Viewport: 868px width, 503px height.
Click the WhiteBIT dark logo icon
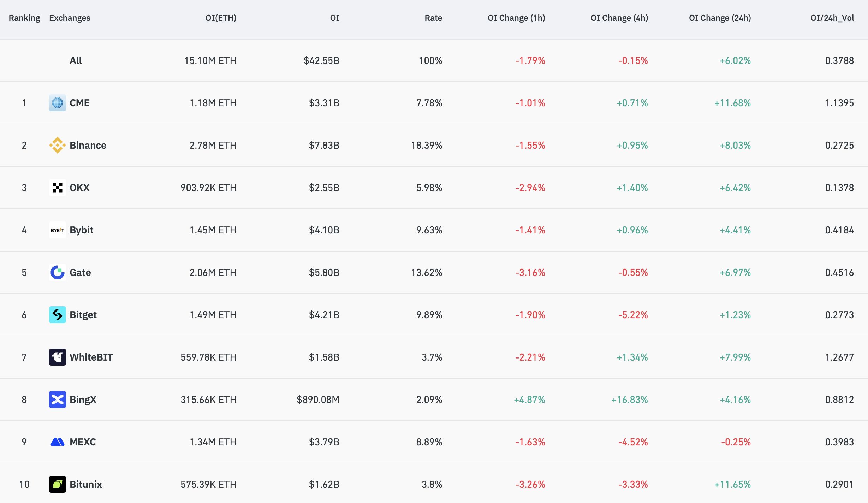coord(57,357)
